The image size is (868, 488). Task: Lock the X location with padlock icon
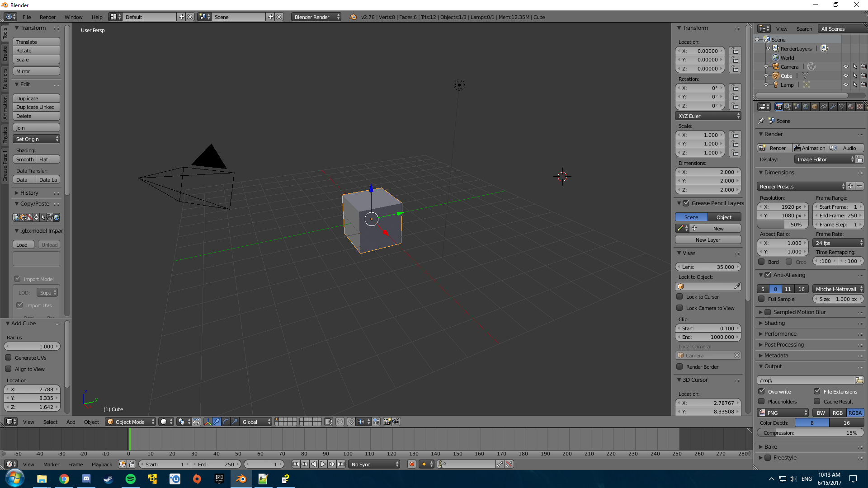735,51
